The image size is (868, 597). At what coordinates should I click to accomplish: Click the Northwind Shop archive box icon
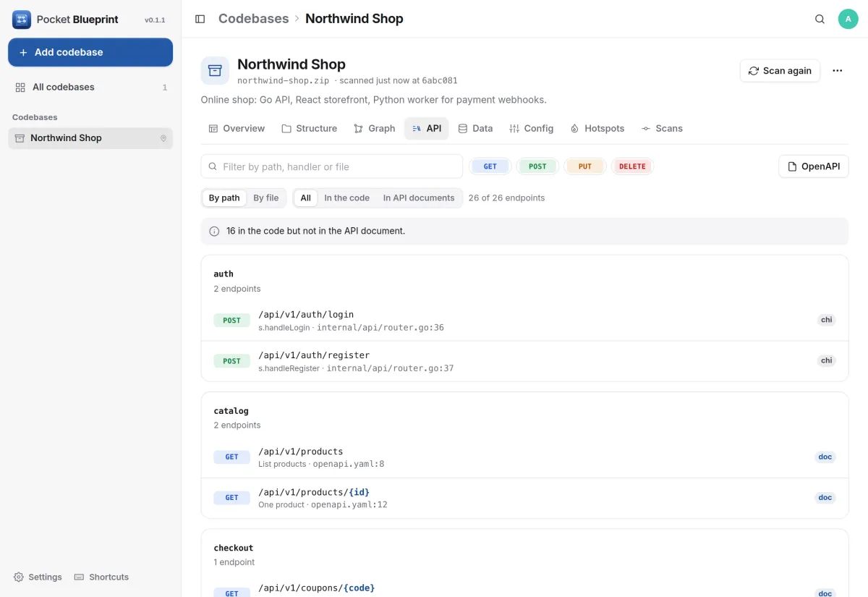pos(215,70)
